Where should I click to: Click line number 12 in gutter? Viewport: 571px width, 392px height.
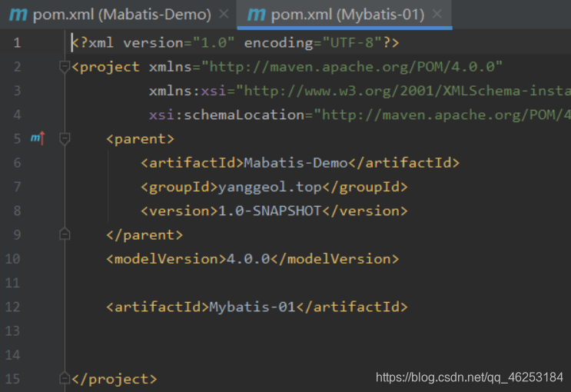point(13,307)
